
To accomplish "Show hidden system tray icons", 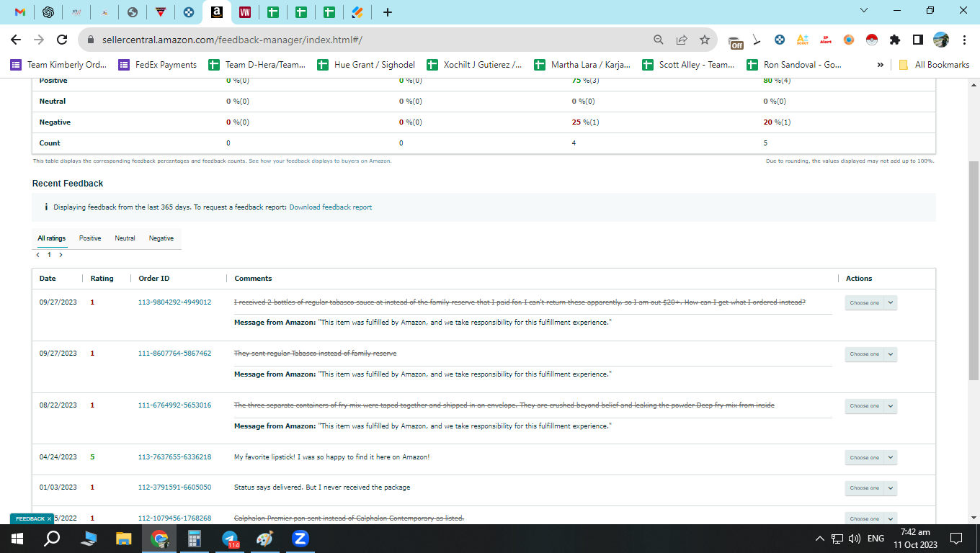I will 819,539.
